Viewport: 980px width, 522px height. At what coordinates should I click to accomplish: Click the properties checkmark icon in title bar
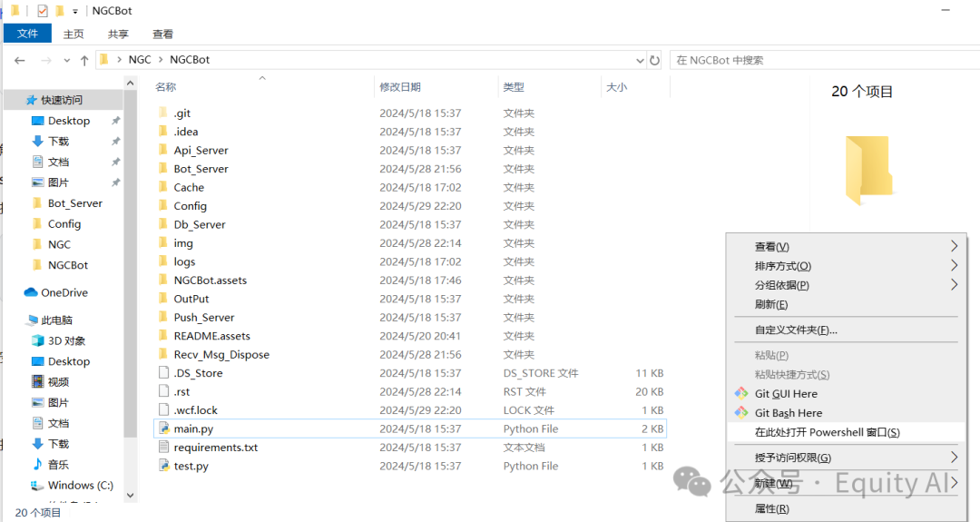(x=43, y=11)
